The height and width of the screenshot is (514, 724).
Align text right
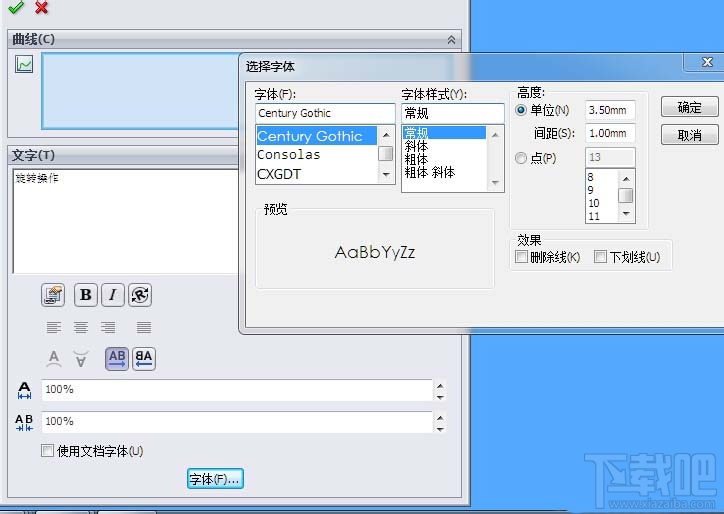(108, 327)
